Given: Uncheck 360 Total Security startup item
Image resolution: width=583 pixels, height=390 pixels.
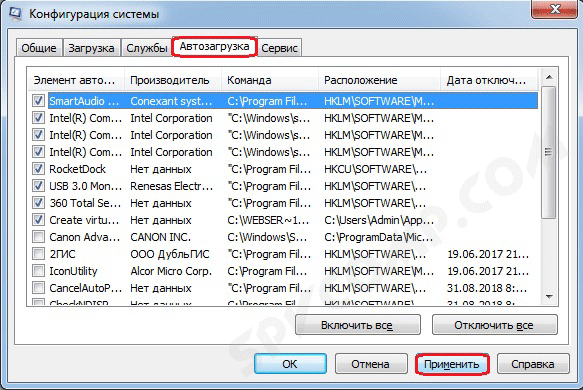Looking at the screenshot, I should tap(38, 203).
